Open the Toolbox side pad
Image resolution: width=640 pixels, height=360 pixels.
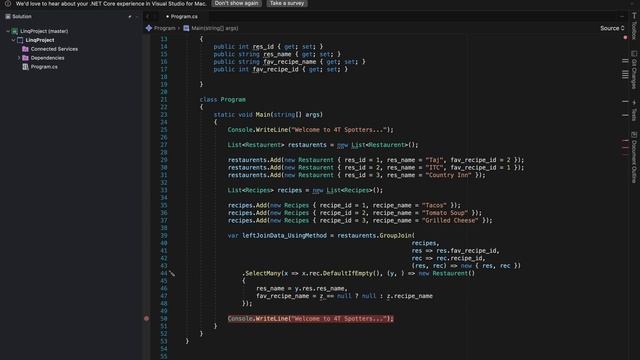(x=634, y=26)
